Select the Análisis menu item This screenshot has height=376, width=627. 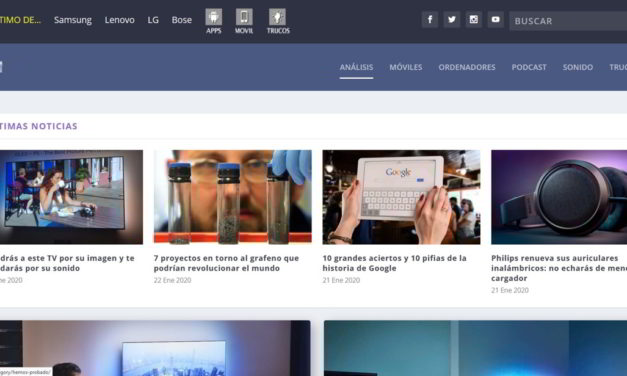tap(356, 67)
